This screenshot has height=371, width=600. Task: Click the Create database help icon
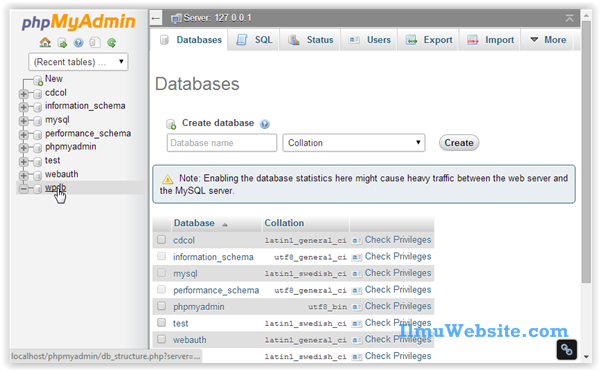[x=264, y=124]
